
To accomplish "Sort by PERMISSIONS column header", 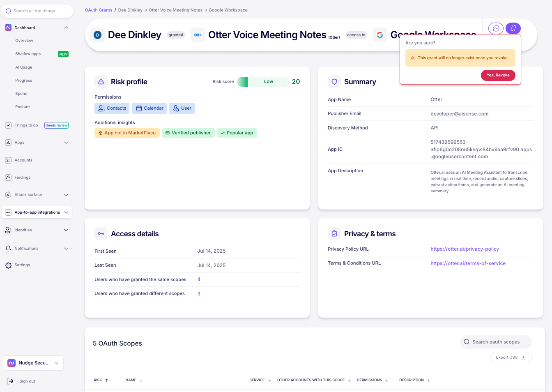I will (x=373, y=380).
